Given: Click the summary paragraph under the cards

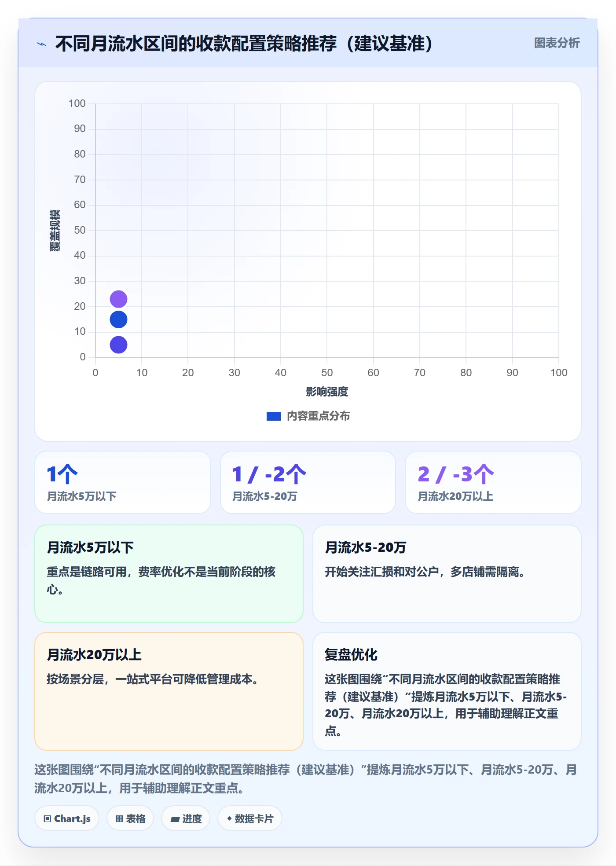Looking at the screenshot, I should tap(306, 779).
